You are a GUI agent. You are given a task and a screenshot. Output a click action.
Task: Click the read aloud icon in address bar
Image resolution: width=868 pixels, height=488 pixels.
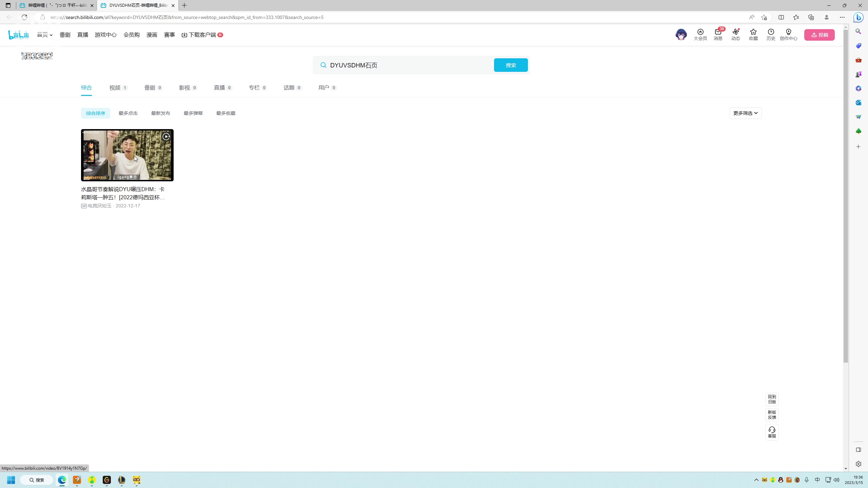click(x=752, y=17)
